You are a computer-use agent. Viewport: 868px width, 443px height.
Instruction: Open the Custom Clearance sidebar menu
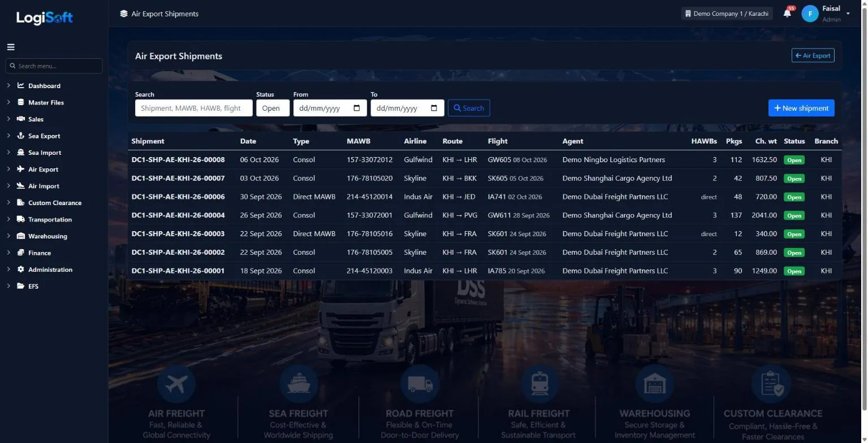click(x=55, y=203)
